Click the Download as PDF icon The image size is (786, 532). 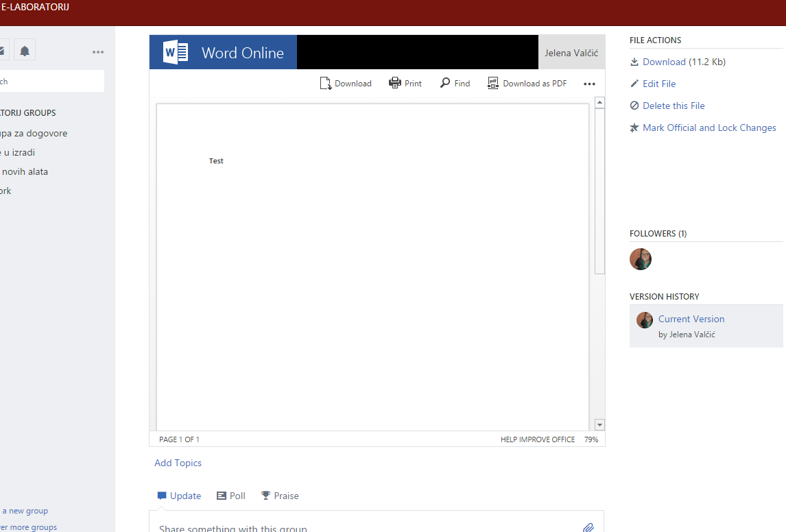(x=493, y=83)
